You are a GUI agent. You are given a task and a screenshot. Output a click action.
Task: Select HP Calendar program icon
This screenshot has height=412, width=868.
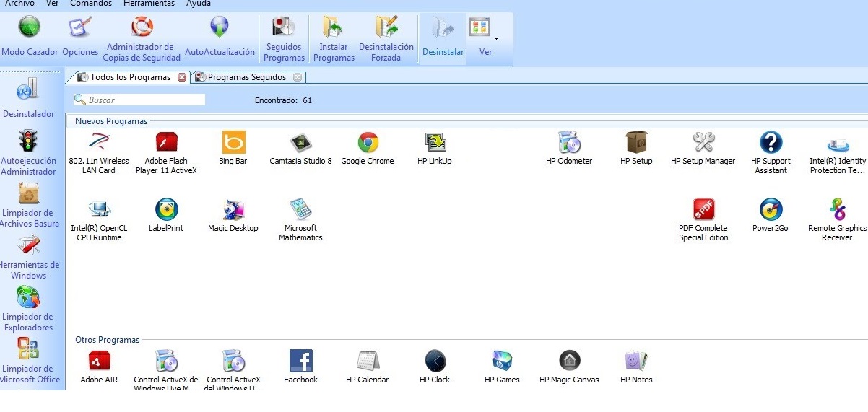click(368, 367)
